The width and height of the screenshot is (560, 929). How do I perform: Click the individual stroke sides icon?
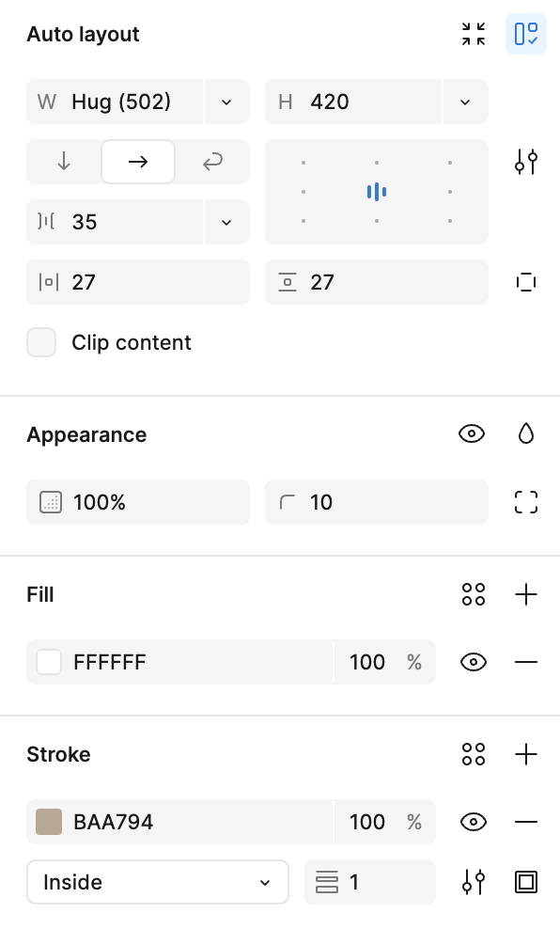pyautogui.click(x=525, y=882)
